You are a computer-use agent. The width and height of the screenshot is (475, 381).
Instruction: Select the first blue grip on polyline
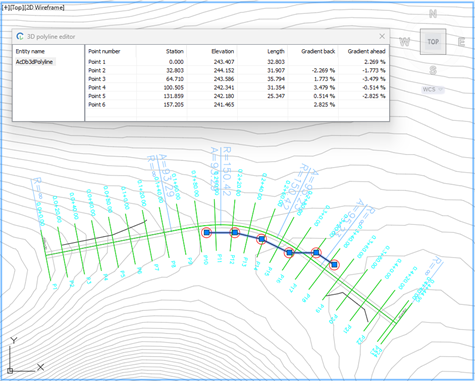[x=207, y=232]
